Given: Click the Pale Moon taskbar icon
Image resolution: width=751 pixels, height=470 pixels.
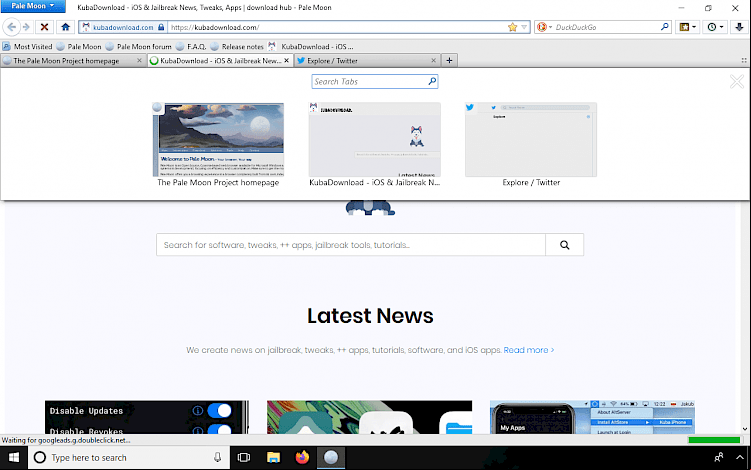Looking at the screenshot, I should click(331, 458).
